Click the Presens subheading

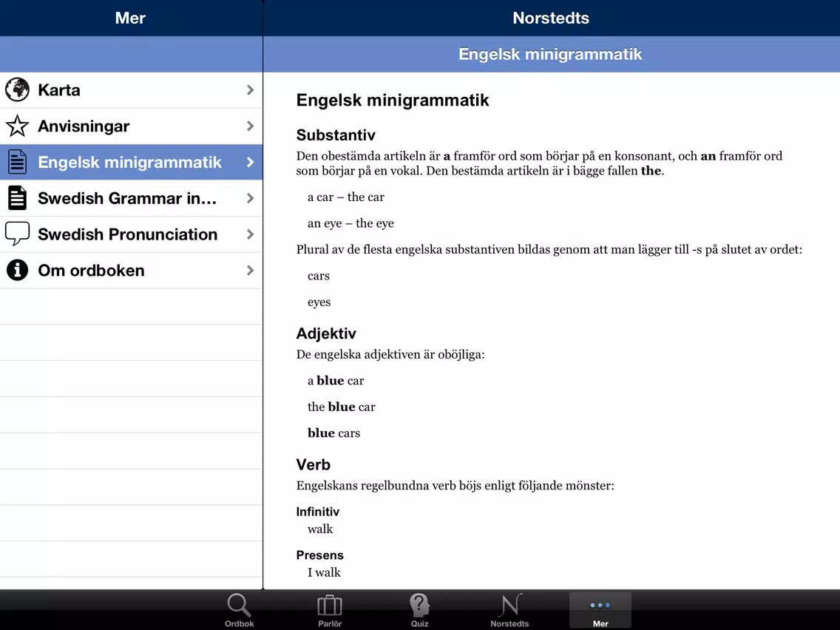pos(320,555)
